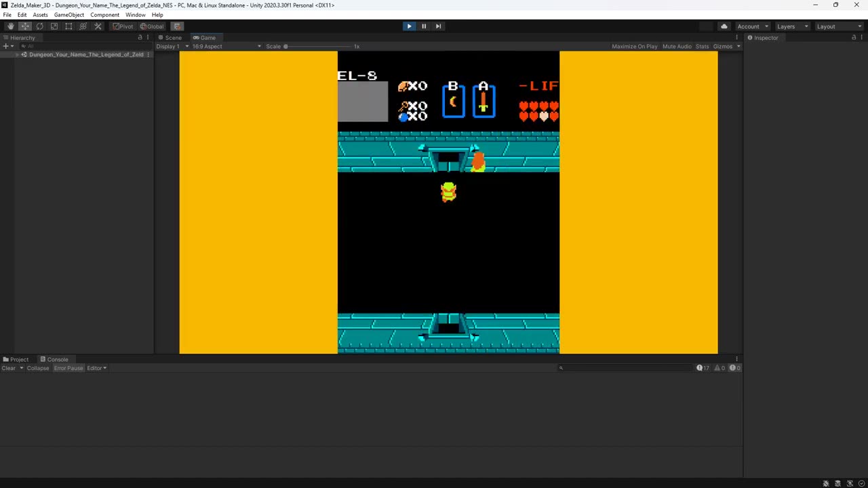Open the 16:9 Aspect dropdown
The image size is (868, 488).
click(x=226, y=46)
